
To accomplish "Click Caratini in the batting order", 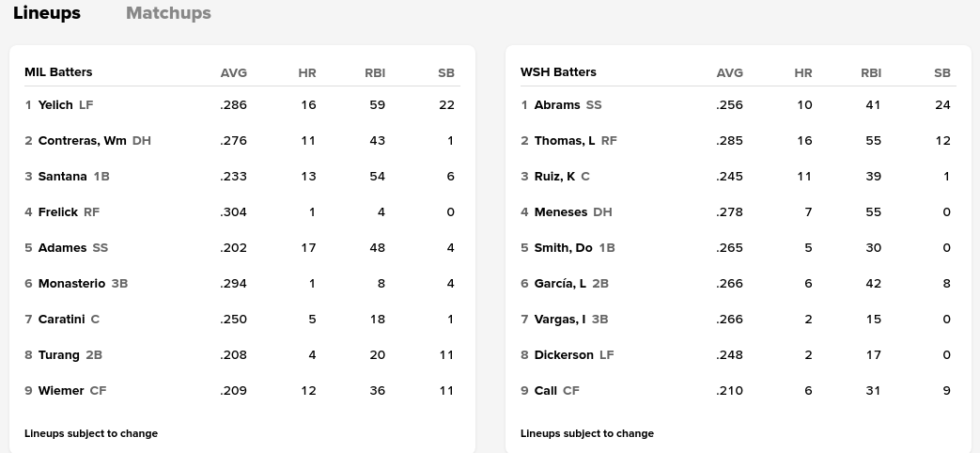I will [61, 320].
